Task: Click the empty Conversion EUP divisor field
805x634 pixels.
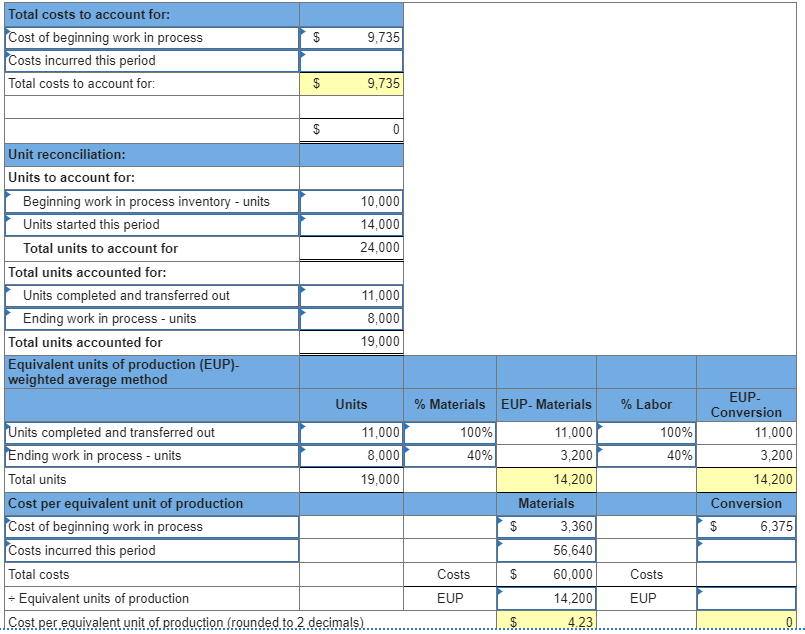Action: tap(746, 599)
